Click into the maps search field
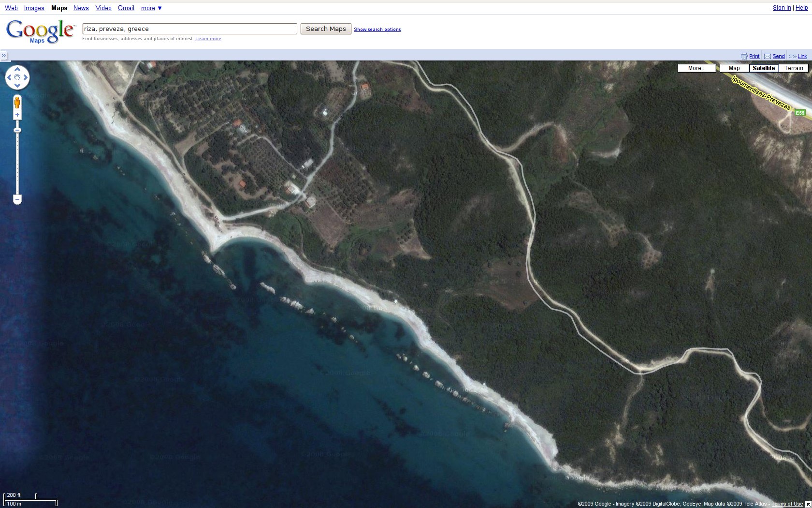The width and height of the screenshot is (812, 508). point(189,29)
